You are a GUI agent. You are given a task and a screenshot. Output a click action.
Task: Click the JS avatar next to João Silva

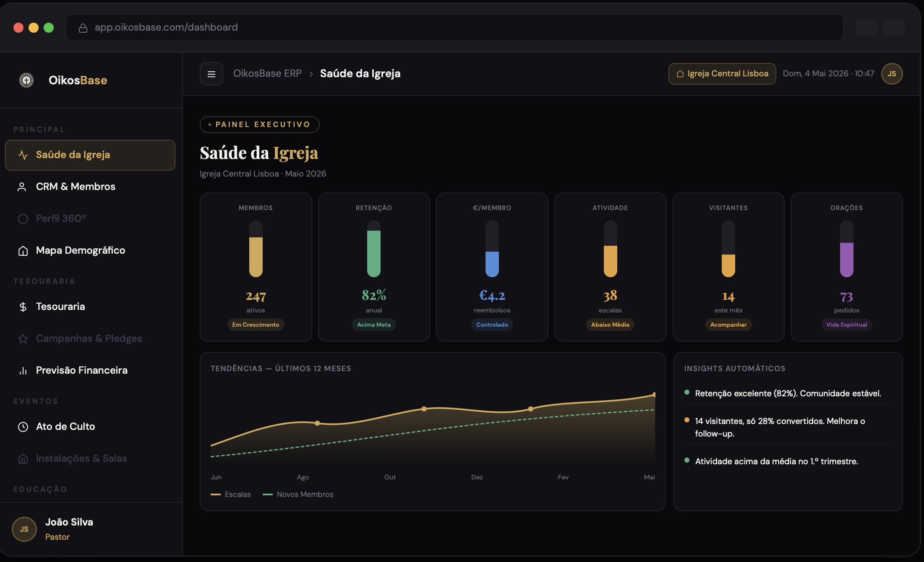(24, 529)
